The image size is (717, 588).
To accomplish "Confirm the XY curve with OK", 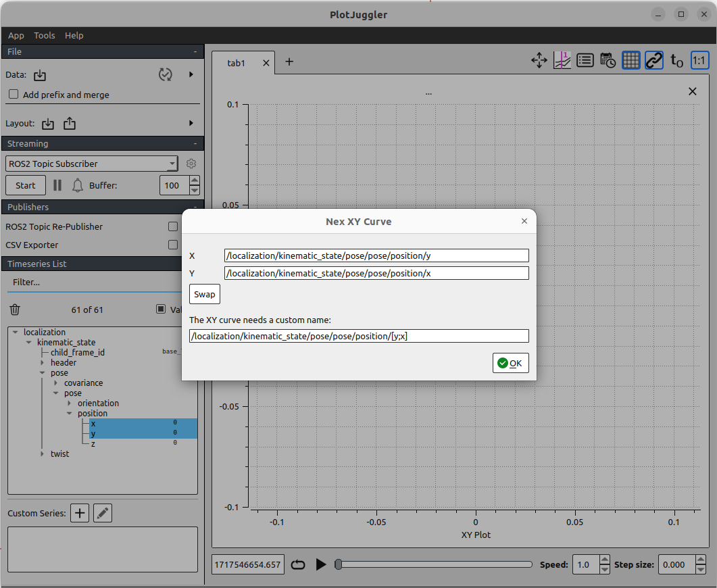I will click(510, 363).
